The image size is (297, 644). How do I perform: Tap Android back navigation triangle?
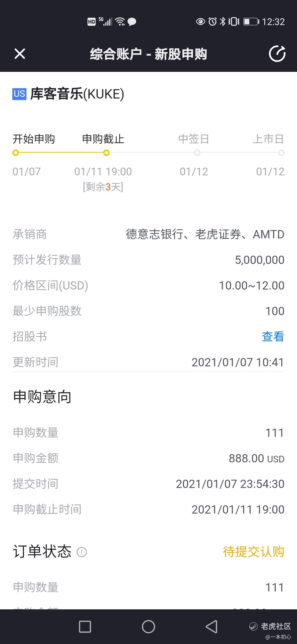[212, 627]
